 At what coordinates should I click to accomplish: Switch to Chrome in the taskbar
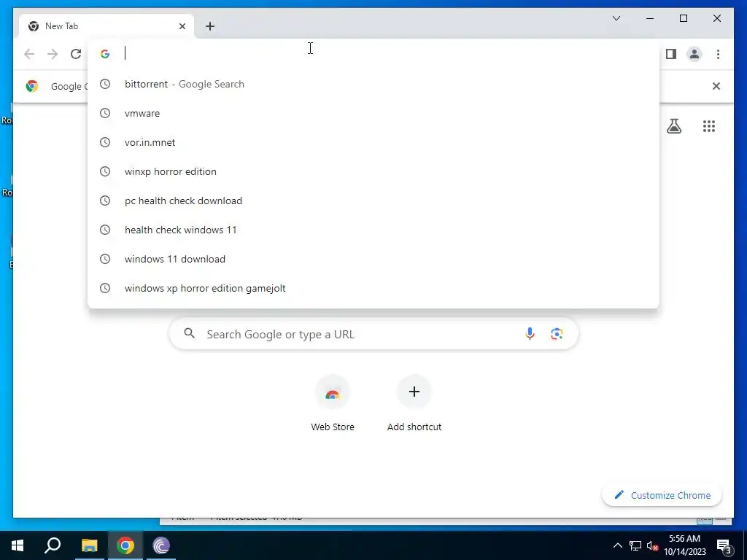click(125, 545)
